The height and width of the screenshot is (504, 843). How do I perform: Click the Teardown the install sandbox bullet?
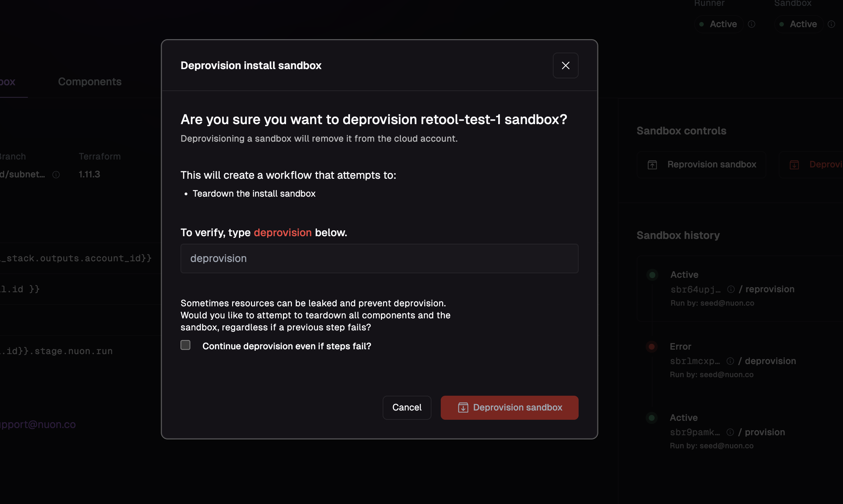click(254, 194)
